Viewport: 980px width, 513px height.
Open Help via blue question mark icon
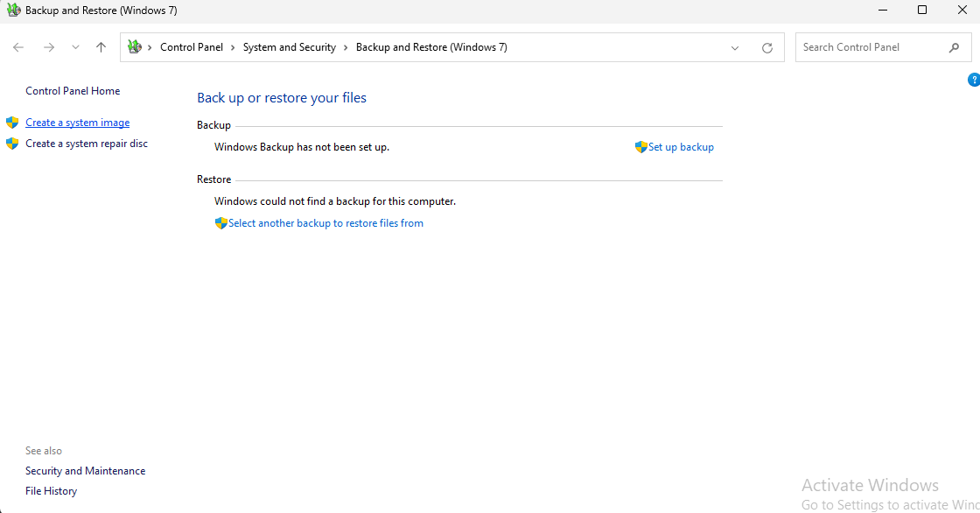point(974,80)
